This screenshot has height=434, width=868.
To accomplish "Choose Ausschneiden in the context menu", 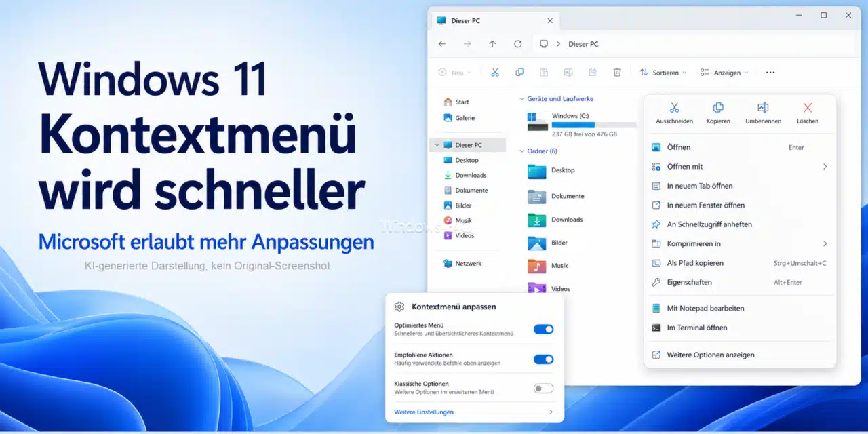I will click(x=674, y=113).
